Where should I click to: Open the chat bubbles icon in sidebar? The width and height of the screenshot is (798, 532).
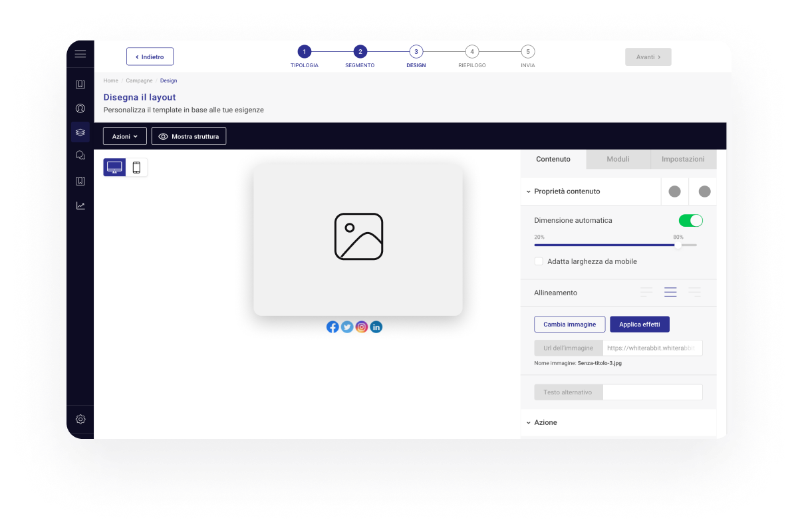pos(80,156)
